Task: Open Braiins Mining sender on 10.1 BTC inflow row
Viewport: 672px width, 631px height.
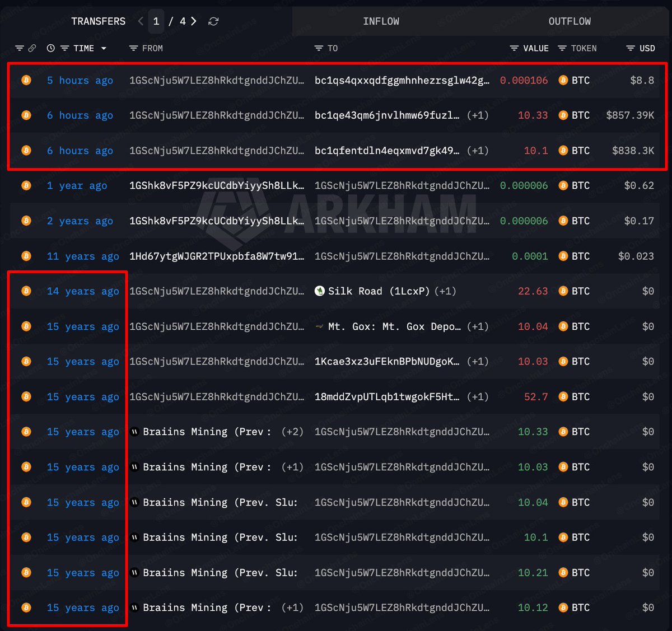Action: point(220,537)
